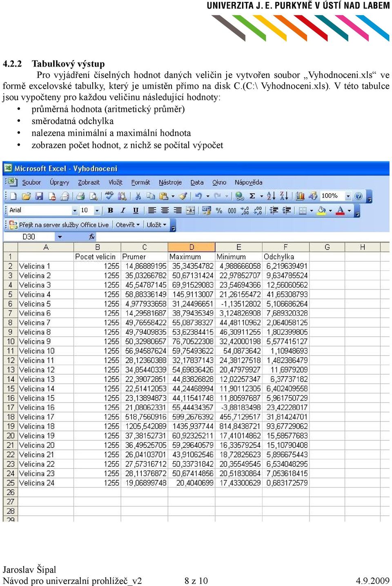Run the ABC spelling check icon

[109, 196]
